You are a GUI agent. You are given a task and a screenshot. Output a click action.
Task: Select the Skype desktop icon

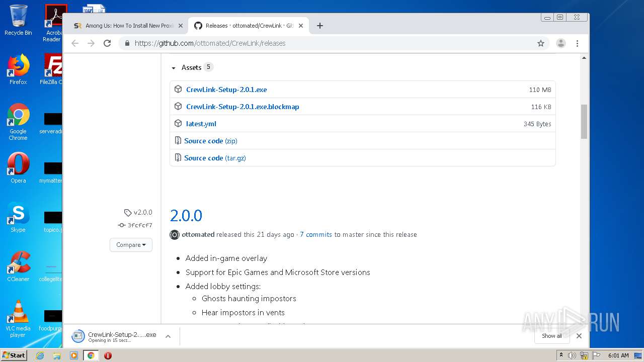18,217
